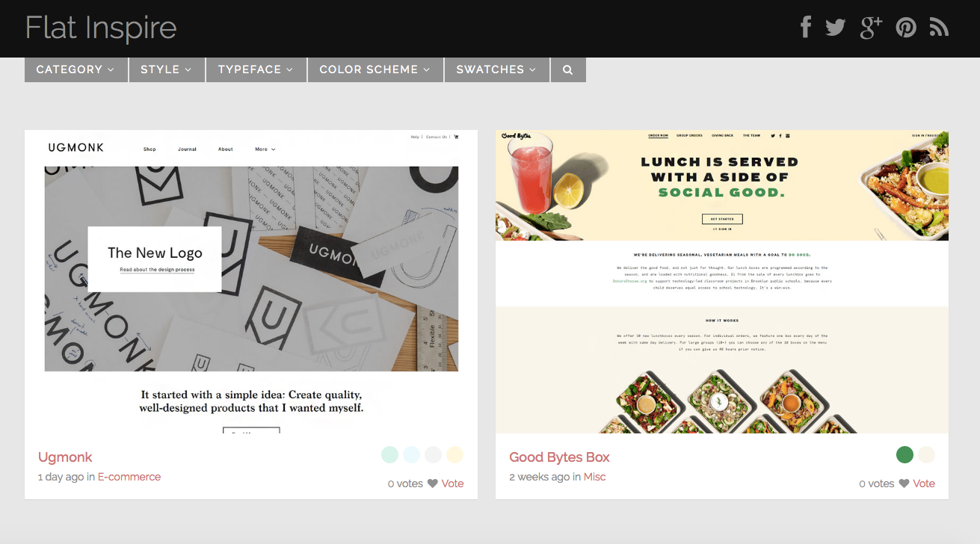Image resolution: width=980 pixels, height=544 pixels.
Task: Expand the Swatches dropdown
Action: pyautogui.click(x=496, y=69)
